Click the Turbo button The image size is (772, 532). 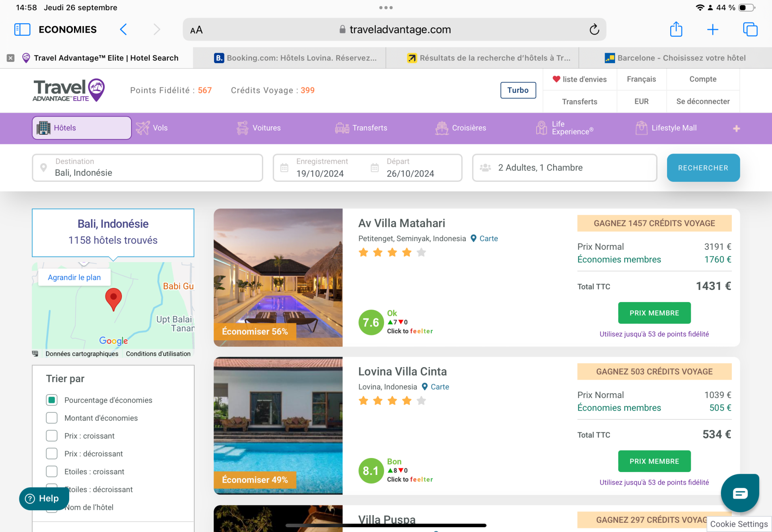[x=518, y=90]
